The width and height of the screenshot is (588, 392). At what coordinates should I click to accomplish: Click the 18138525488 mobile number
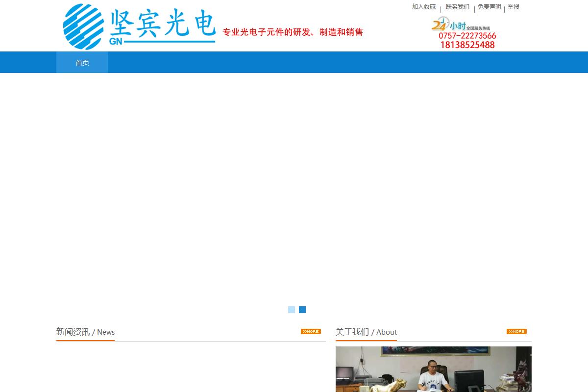[467, 45]
